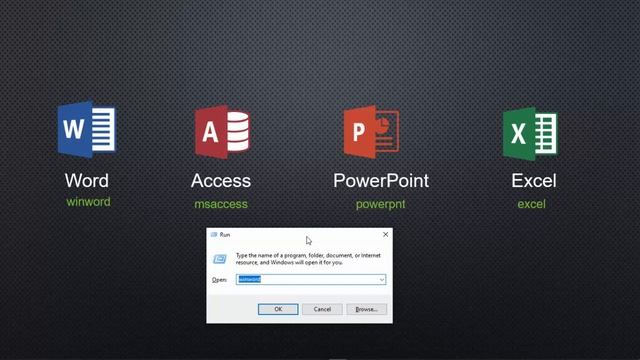This screenshot has height=360, width=640.
Task: Click inside the Open text field
Action: click(311, 280)
